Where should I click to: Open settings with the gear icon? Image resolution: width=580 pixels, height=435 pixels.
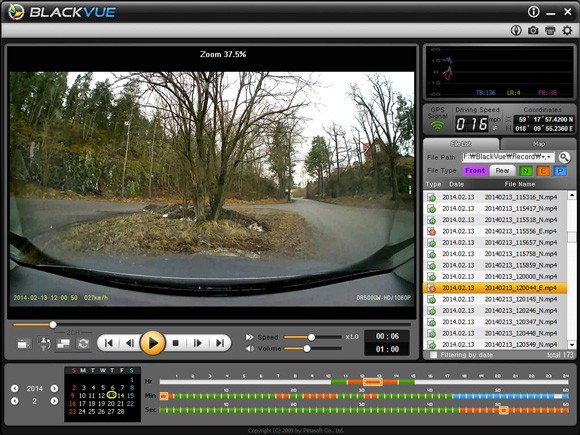tap(567, 30)
